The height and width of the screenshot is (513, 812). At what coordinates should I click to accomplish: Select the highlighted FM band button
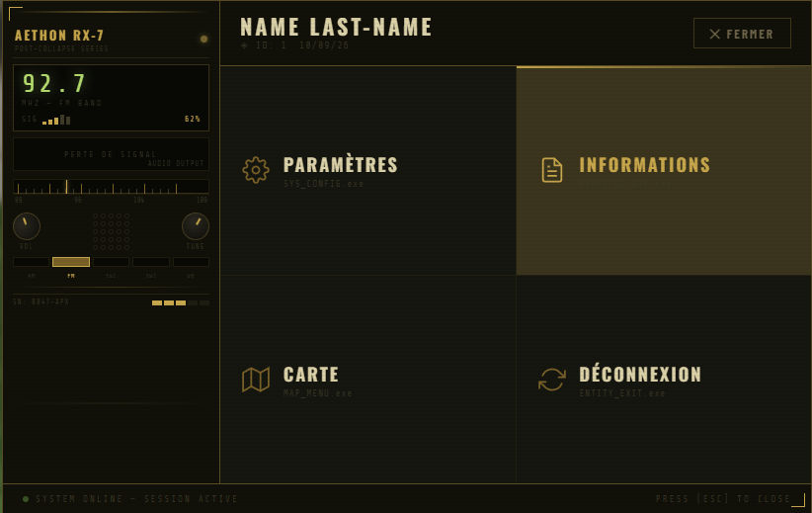(71, 262)
